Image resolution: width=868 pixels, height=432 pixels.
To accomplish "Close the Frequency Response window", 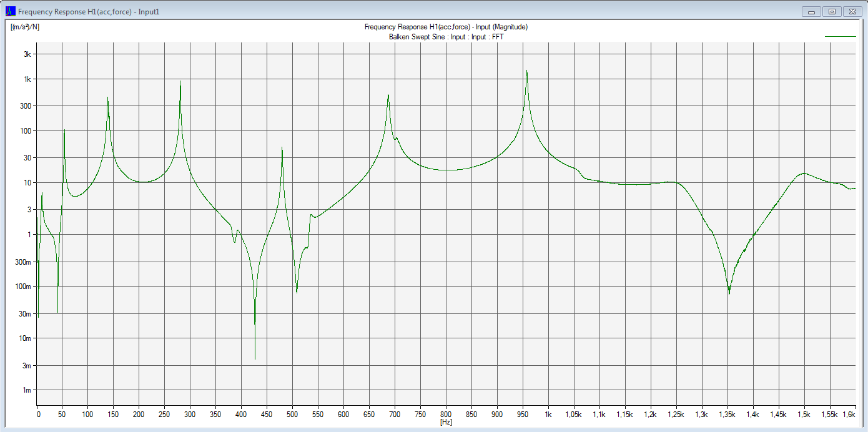I will click(852, 11).
